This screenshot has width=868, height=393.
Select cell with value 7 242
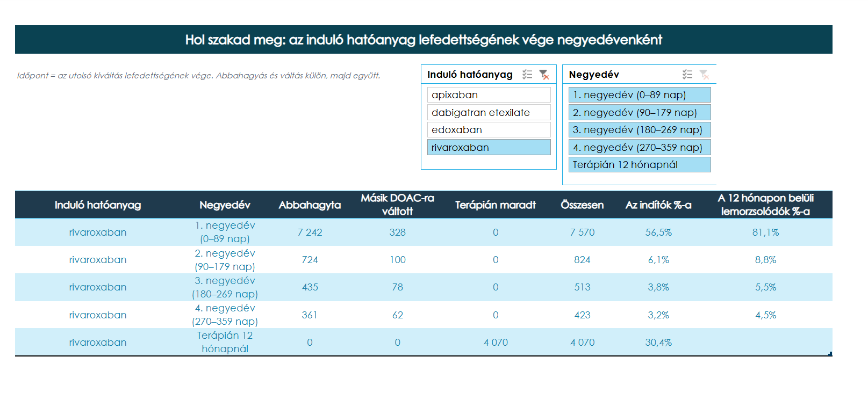(x=310, y=232)
